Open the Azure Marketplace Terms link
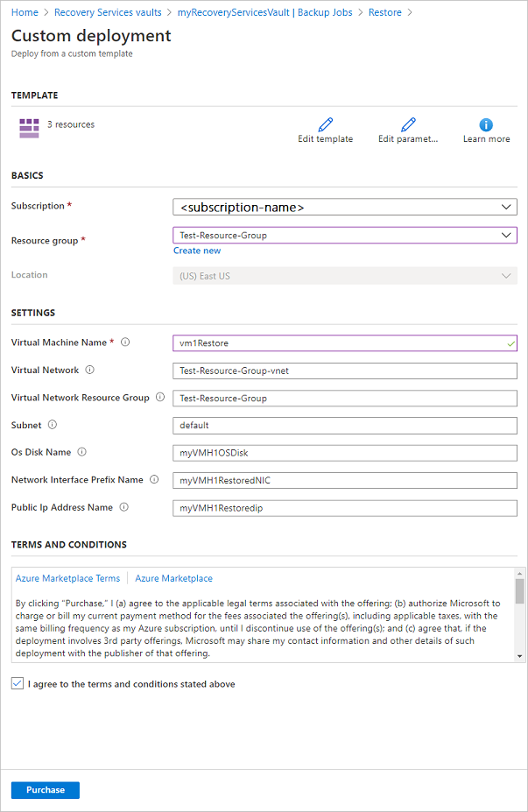 point(67,578)
